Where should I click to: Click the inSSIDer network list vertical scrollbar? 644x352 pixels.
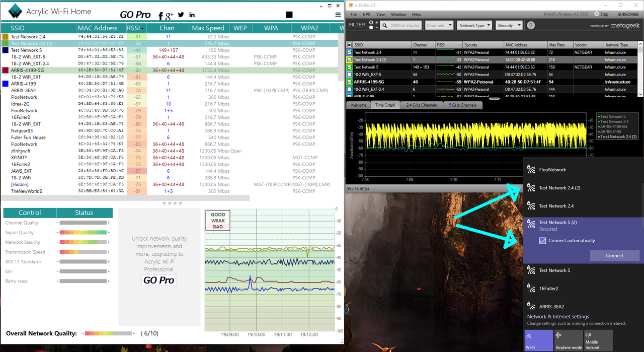(640, 68)
